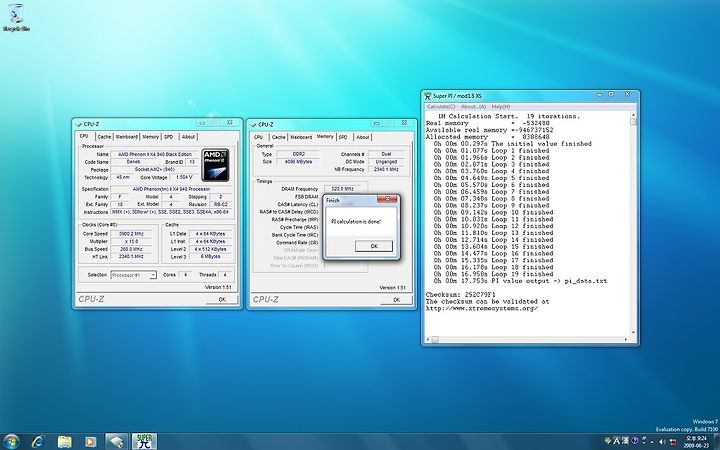720x450 pixels.
Task: Click the 'A' input mode indicator
Action: (x=616, y=441)
